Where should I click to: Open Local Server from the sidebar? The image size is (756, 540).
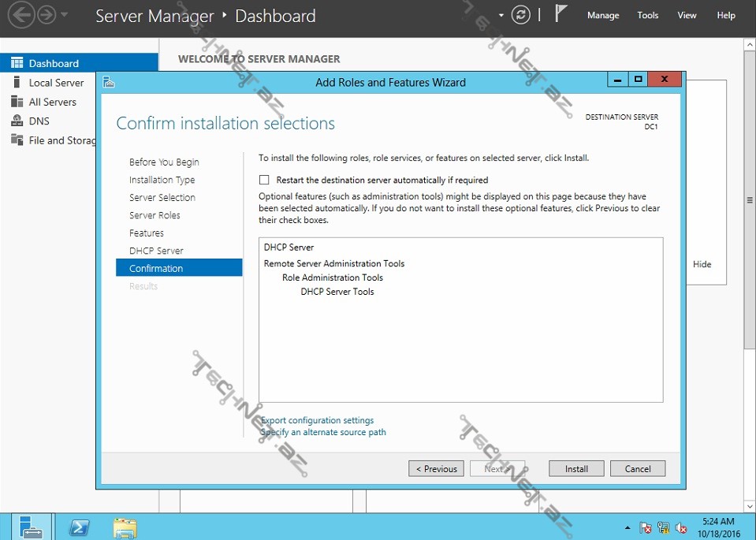[x=56, y=83]
